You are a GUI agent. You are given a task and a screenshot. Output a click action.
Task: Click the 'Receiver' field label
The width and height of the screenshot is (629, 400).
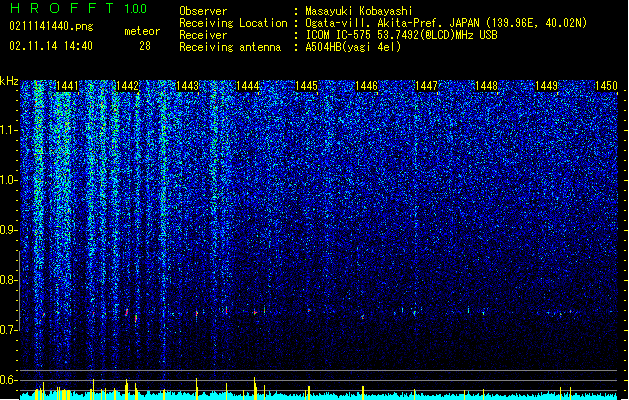(x=203, y=35)
